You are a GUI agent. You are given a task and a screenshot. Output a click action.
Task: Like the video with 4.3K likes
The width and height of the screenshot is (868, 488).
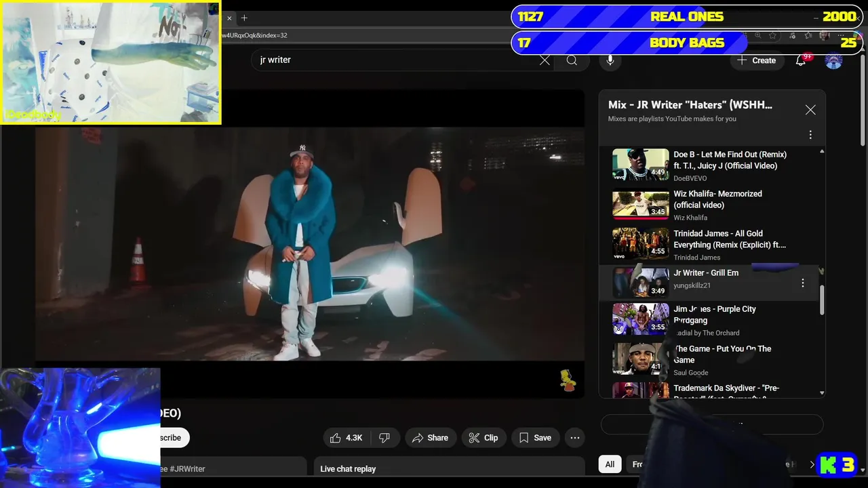point(347,438)
